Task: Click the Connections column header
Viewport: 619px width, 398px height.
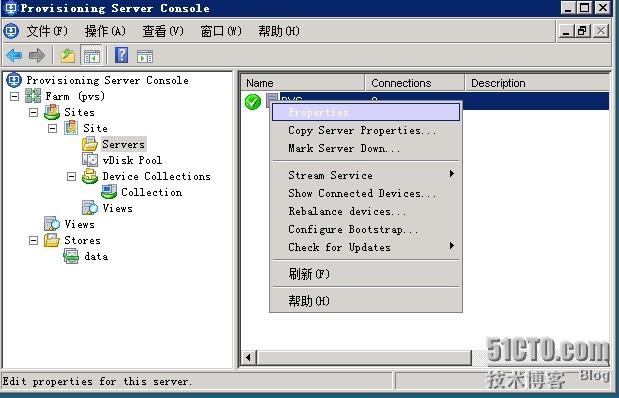Action: click(415, 83)
